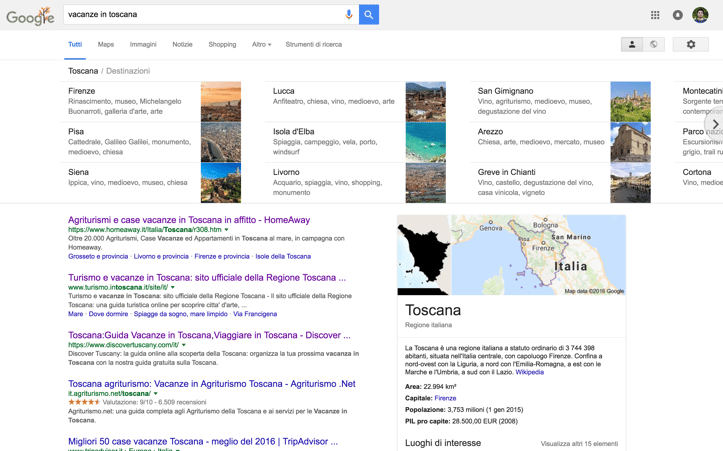Select the Pisa destination title
The width and height of the screenshot is (723, 451).
click(76, 131)
